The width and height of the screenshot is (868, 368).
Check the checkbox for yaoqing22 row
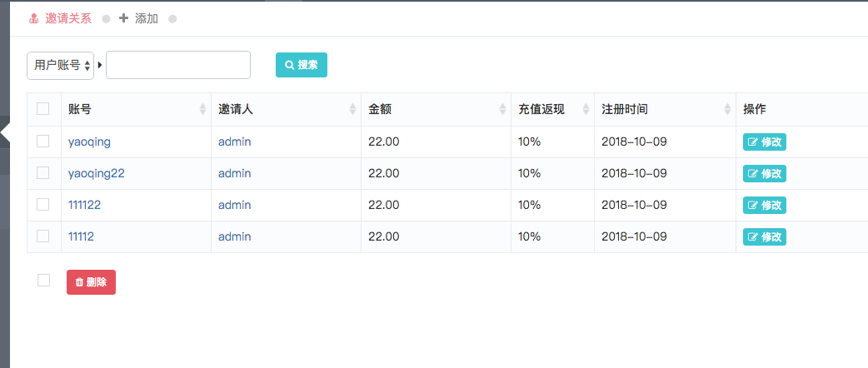pyautogui.click(x=43, y=172)
